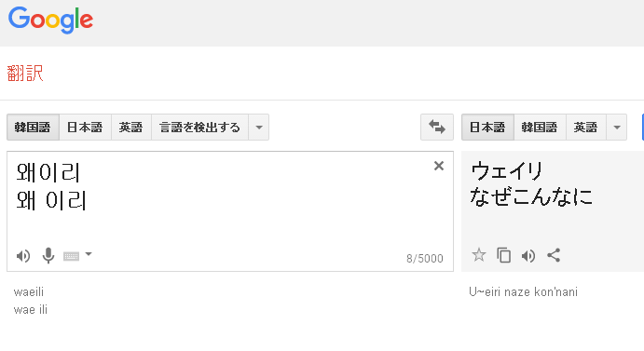The width and height of the screenshot is (644, 351).
Task: Set target language to 英語
Action: [585, 128]
